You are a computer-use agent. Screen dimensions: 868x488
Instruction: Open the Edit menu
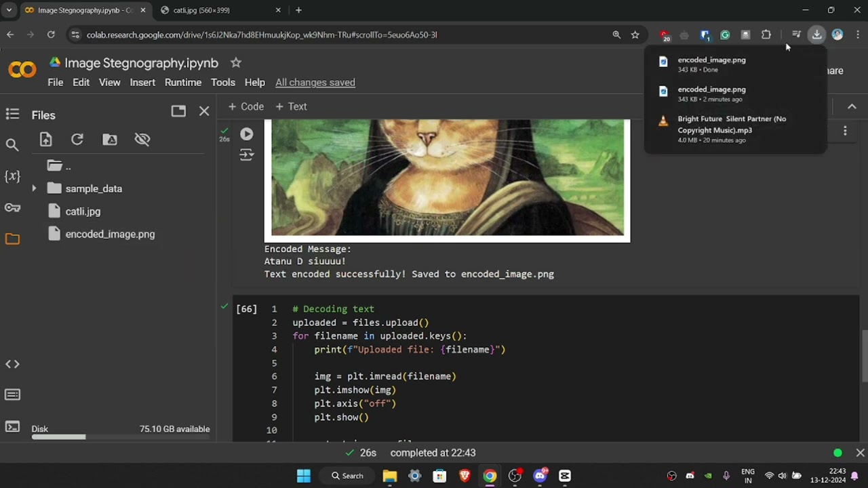tap(81, 82)
